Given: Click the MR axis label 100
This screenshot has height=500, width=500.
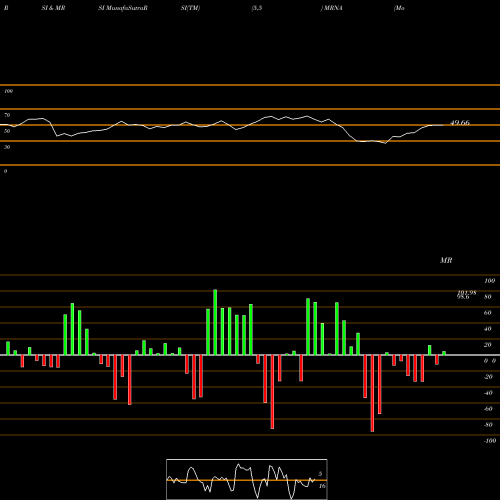Looking at the screenshot, I should point(489,281).
